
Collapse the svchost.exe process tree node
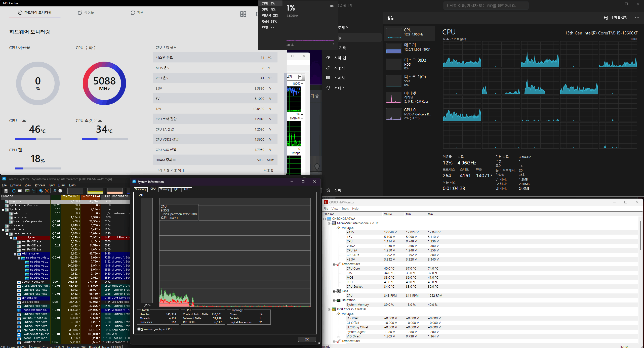pos(11,238)
